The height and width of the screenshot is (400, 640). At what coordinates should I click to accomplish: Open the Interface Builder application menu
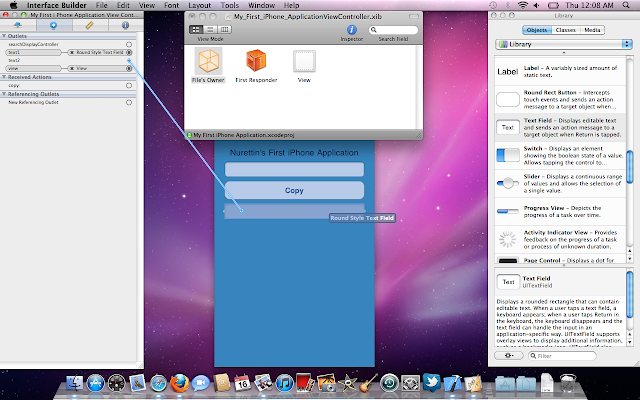57,5
